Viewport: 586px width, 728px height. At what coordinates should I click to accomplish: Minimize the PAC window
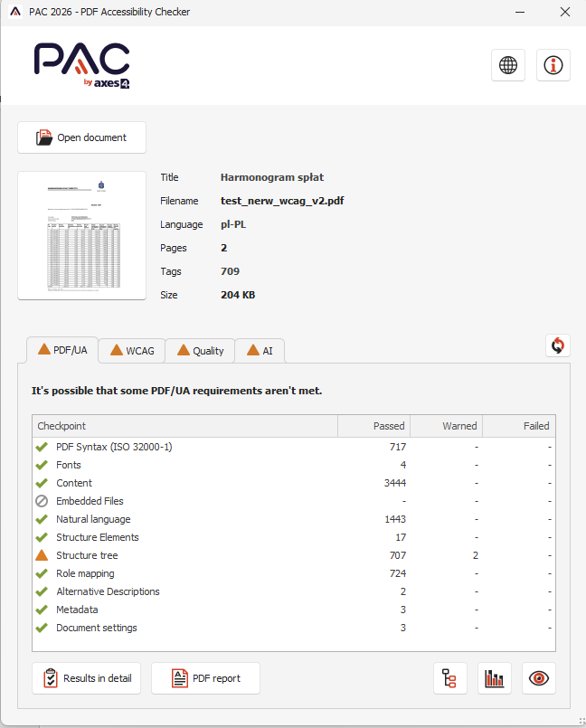[520, 12]
